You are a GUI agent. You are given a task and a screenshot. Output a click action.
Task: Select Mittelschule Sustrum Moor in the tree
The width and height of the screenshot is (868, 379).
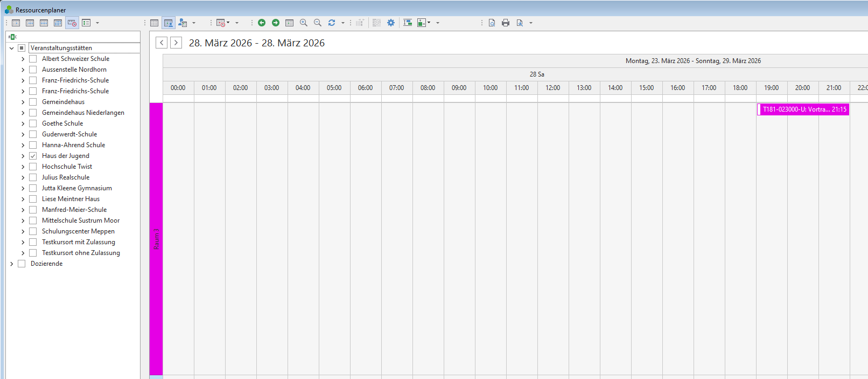[x=81, y=220]
